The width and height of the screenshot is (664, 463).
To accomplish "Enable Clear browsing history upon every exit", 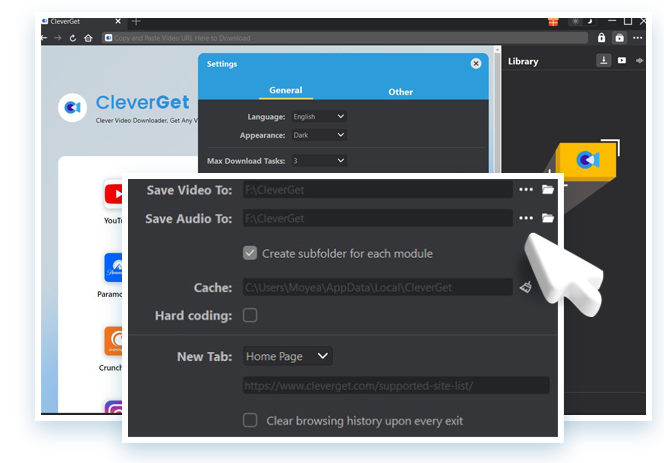I will coord(250,420).
